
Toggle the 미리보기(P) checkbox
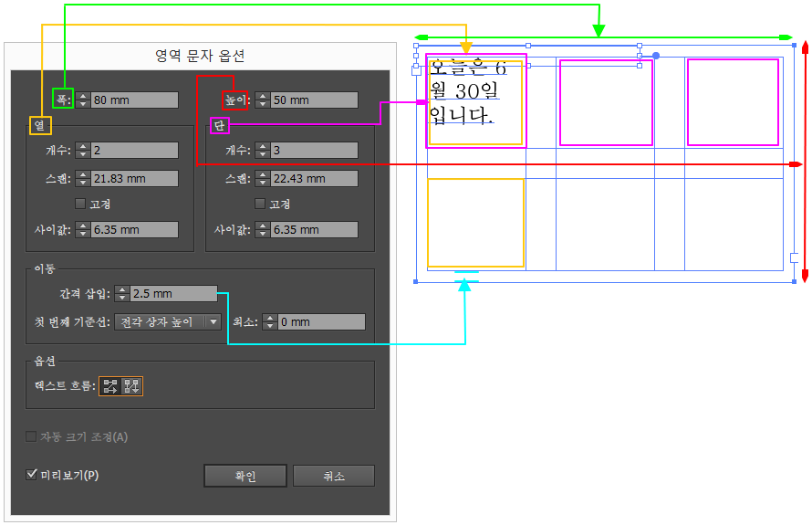[33, 475]
